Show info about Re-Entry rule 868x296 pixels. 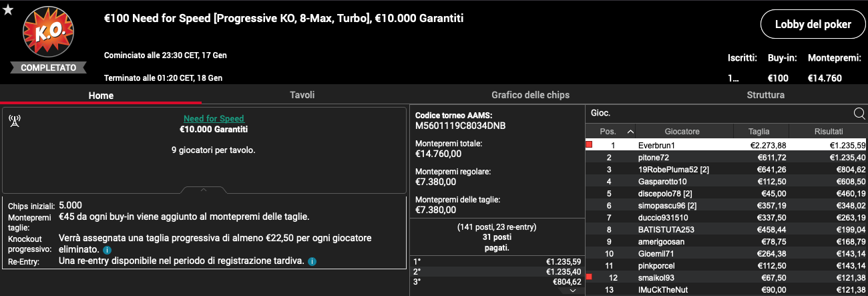tap(312, 261)
